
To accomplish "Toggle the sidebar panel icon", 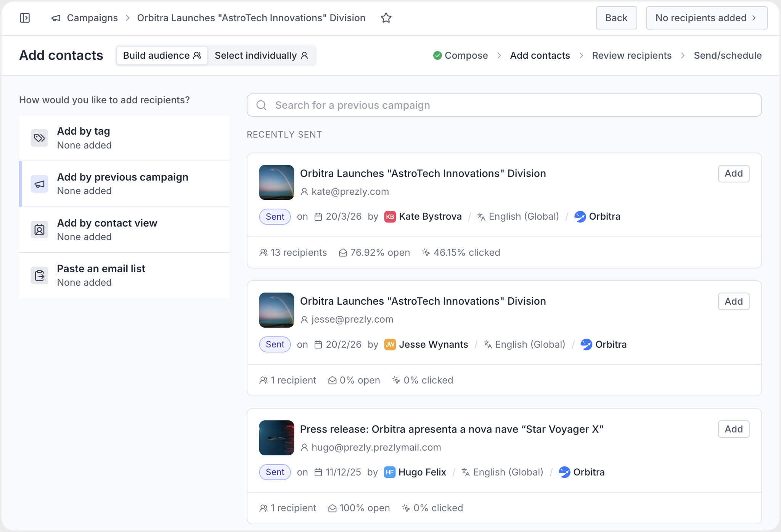I will tap(25, 18).
